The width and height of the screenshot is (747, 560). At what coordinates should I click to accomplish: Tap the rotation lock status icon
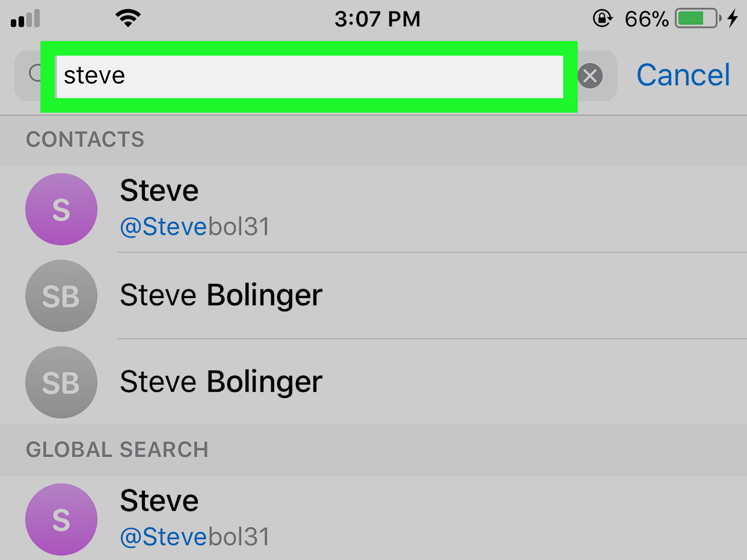pos(603,18)
